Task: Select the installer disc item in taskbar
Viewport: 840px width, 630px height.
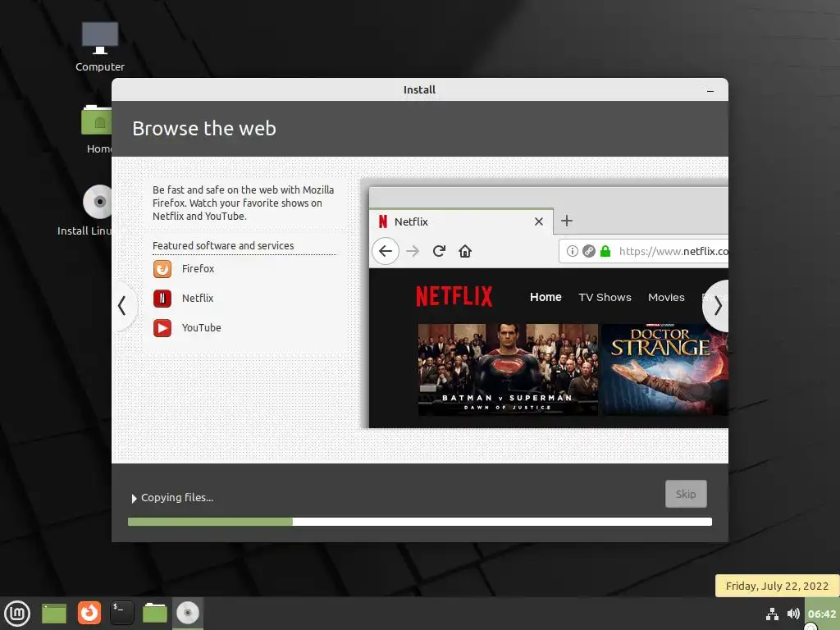Action: pos(188,613)
